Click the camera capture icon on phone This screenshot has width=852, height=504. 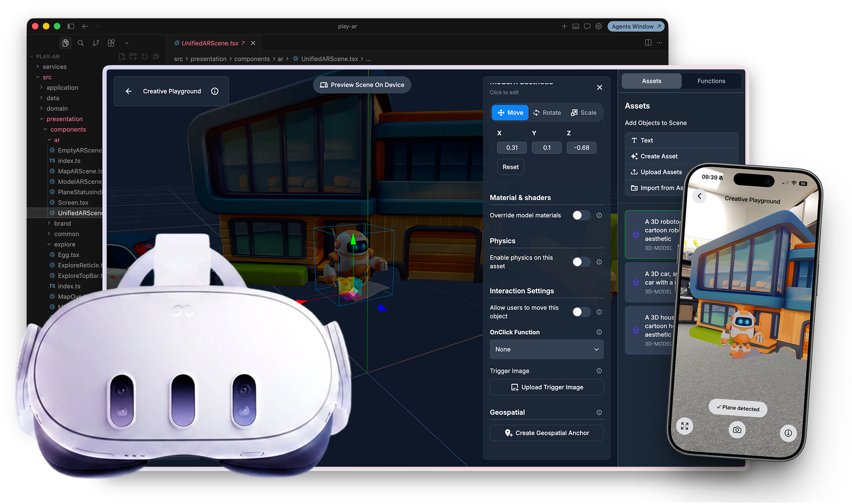[737, 430]
